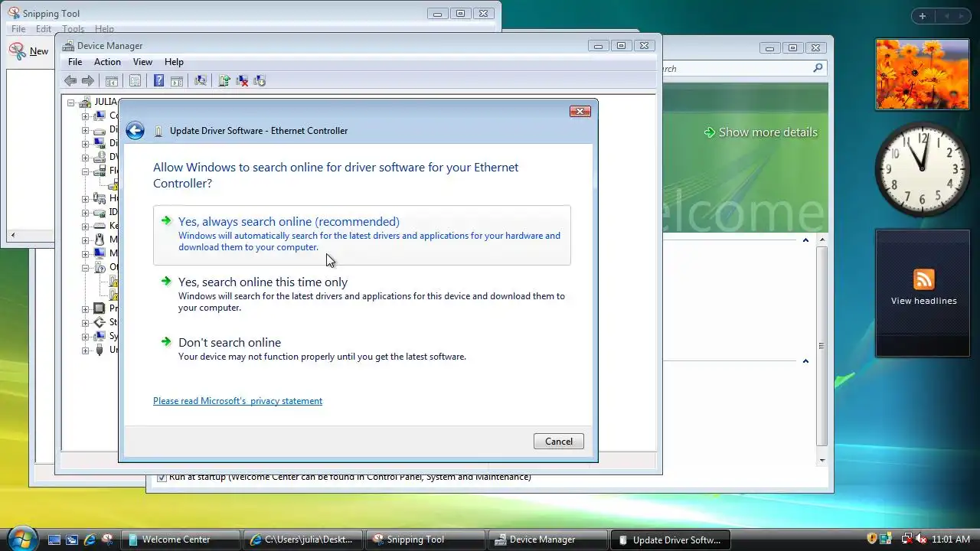
Task: Click the computer icon beside JULIA root node
Action: click(x=87, y=102)
